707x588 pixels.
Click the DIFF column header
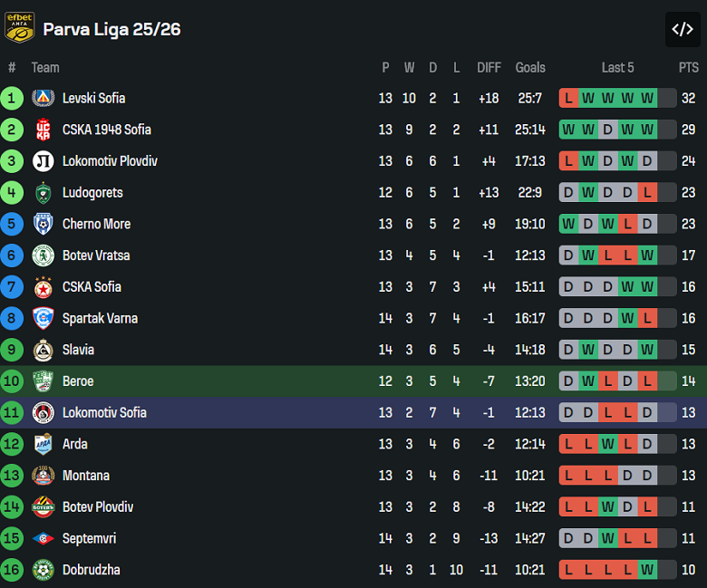[x=489, y=67]
